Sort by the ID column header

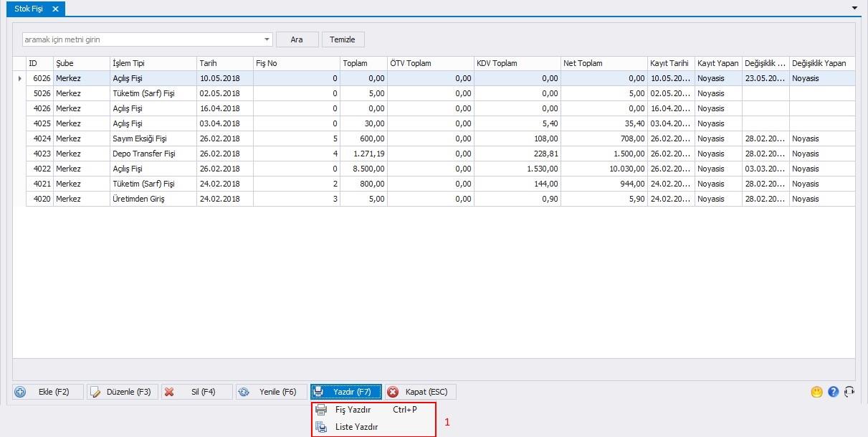[x=39, y=63]
